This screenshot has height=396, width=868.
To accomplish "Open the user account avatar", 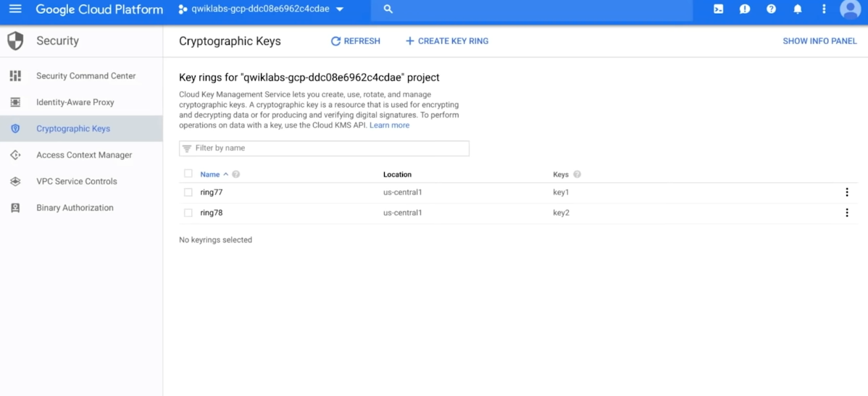I will click(x=851, y=9).
